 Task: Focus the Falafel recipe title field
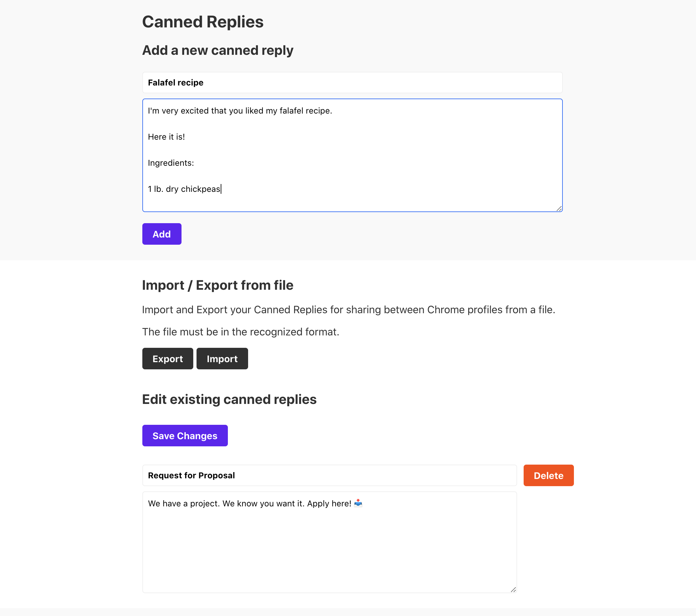pos(352,83)
